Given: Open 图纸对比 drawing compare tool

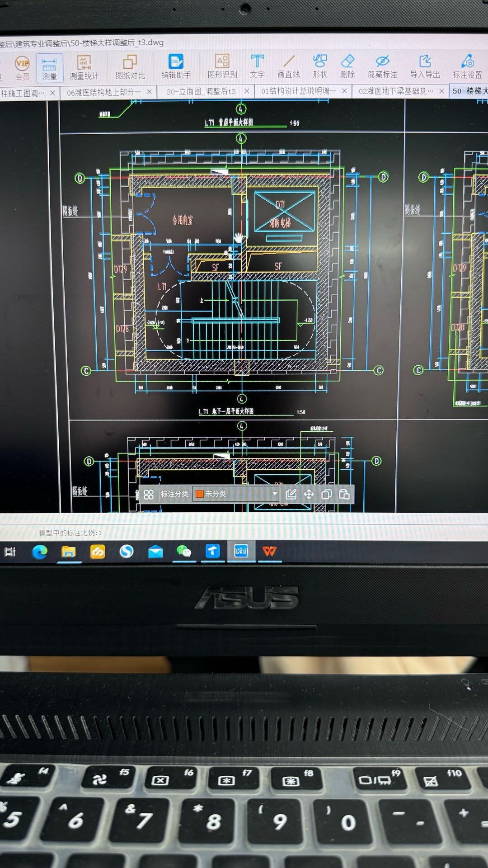Looking at the screenshot, I should click(x=130, y=67).
